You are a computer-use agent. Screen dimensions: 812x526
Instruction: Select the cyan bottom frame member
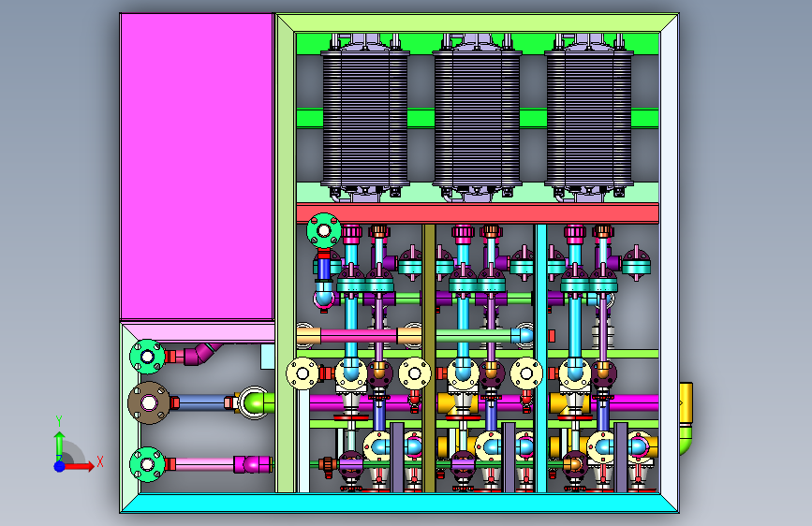[399, 503]
